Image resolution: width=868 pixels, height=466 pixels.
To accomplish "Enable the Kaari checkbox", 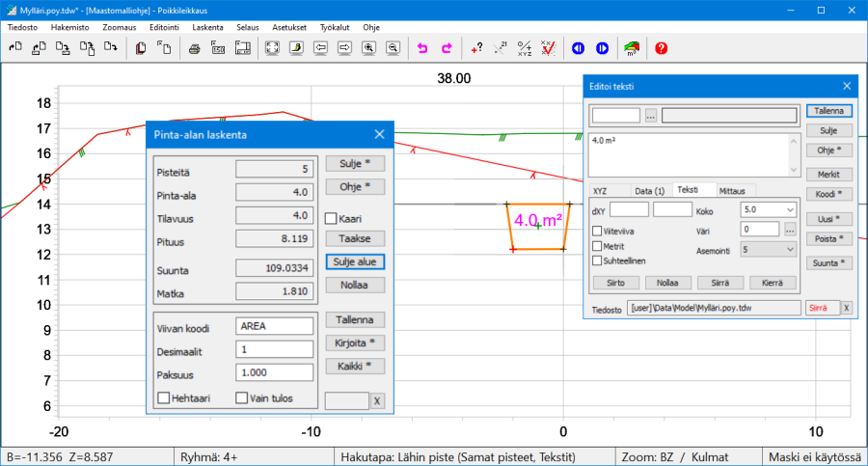I will 331,219.
